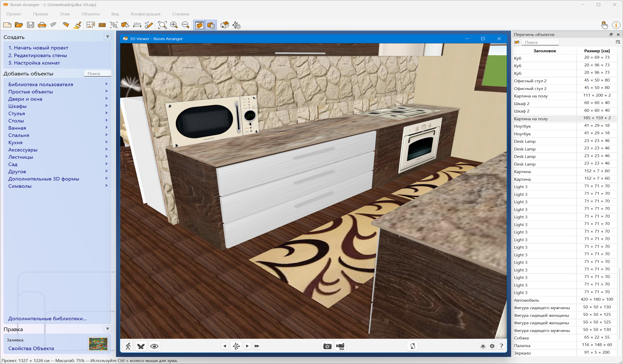Switch to fly mode butterfly icon

coord(141,346)
